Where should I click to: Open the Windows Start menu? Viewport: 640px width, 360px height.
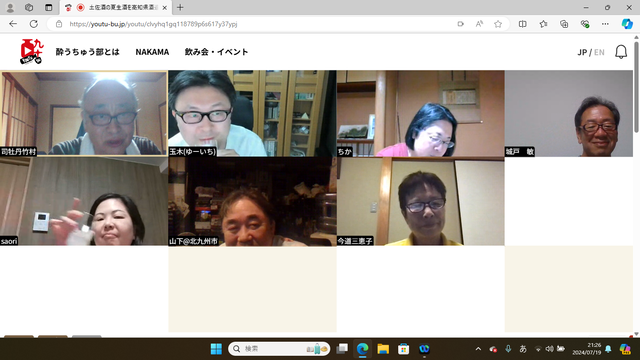pyautogui.click(x=216, y=349)
